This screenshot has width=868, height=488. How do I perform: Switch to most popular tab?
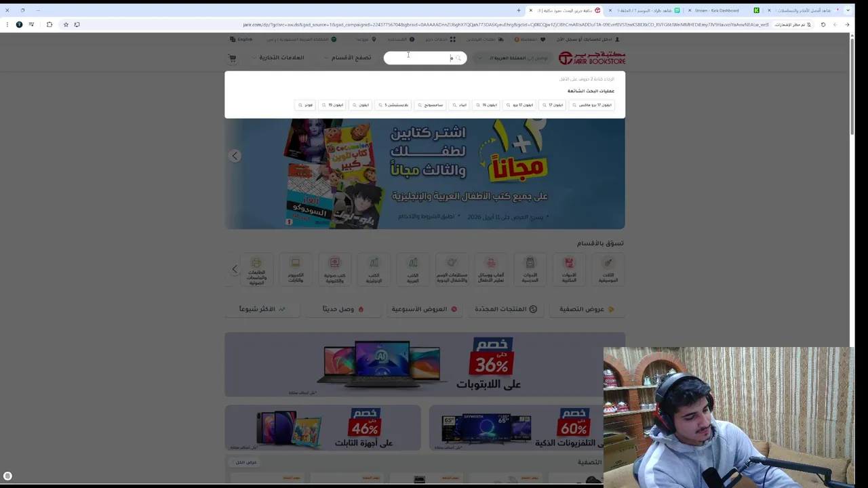(262, 309)
